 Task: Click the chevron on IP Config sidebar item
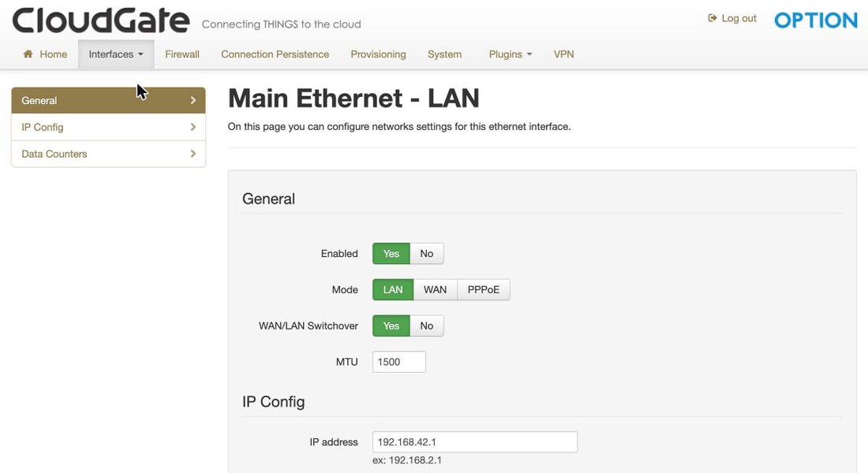tap(193, 127)
